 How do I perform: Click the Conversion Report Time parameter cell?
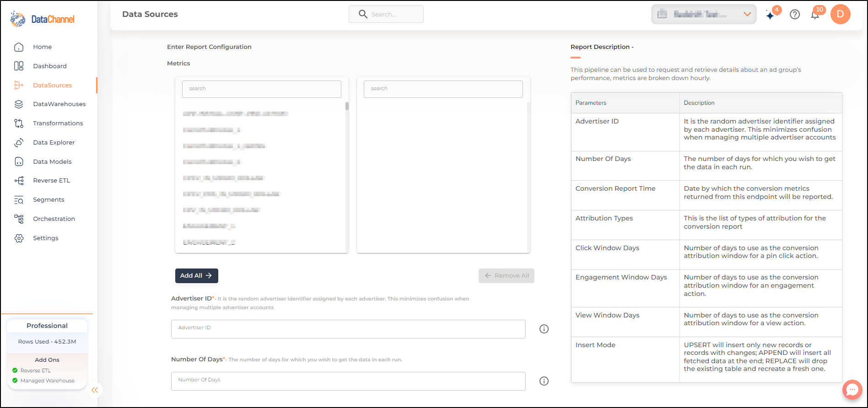(x=625, y=195)
